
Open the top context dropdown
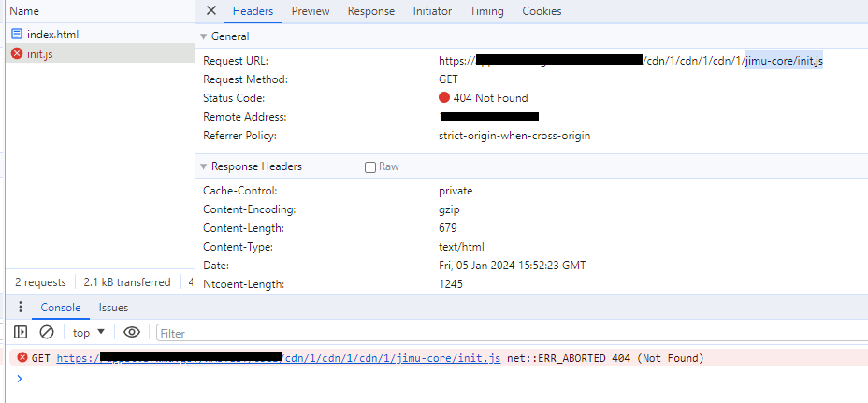pos(89,332)
